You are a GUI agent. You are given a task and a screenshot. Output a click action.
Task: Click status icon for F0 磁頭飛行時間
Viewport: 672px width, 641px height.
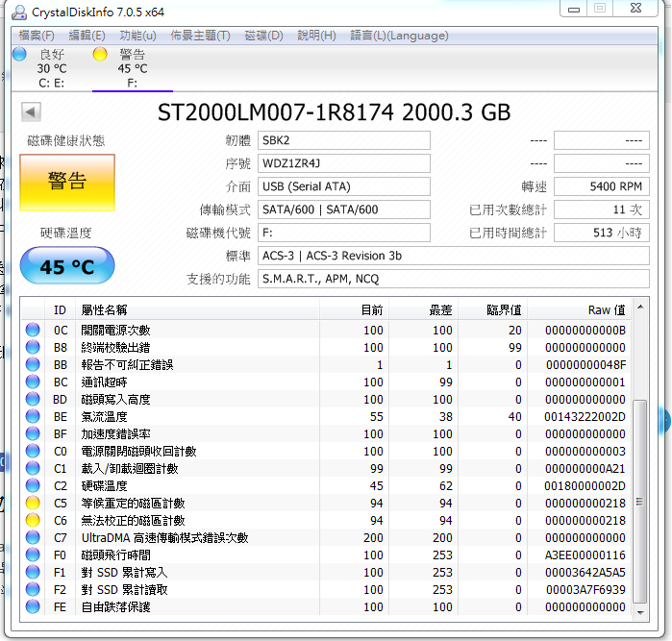pos(33,555)
